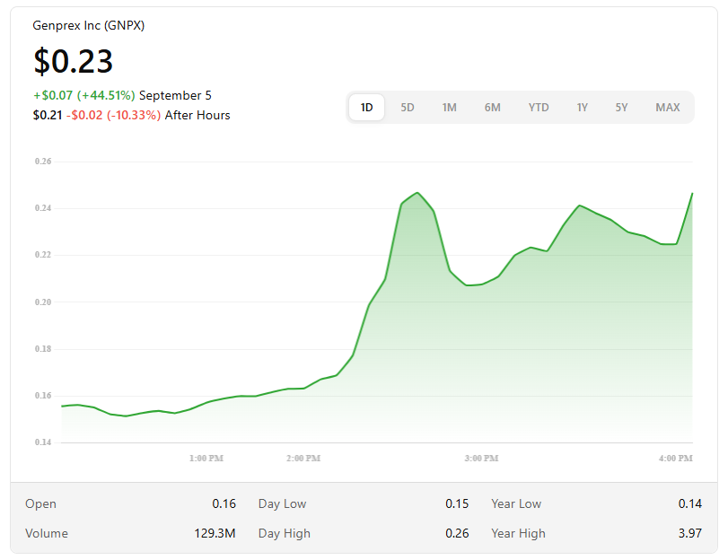Click the After Hours price line
The image size is (728, 560).
pos(131,115)
